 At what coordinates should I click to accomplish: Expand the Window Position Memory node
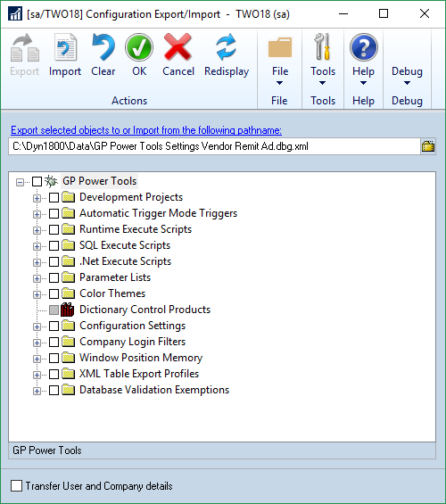click(37, 359)
